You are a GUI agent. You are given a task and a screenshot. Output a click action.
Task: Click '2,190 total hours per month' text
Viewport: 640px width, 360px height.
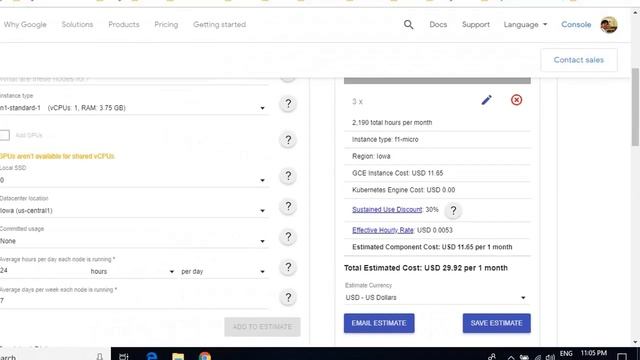tap(392, 122)
